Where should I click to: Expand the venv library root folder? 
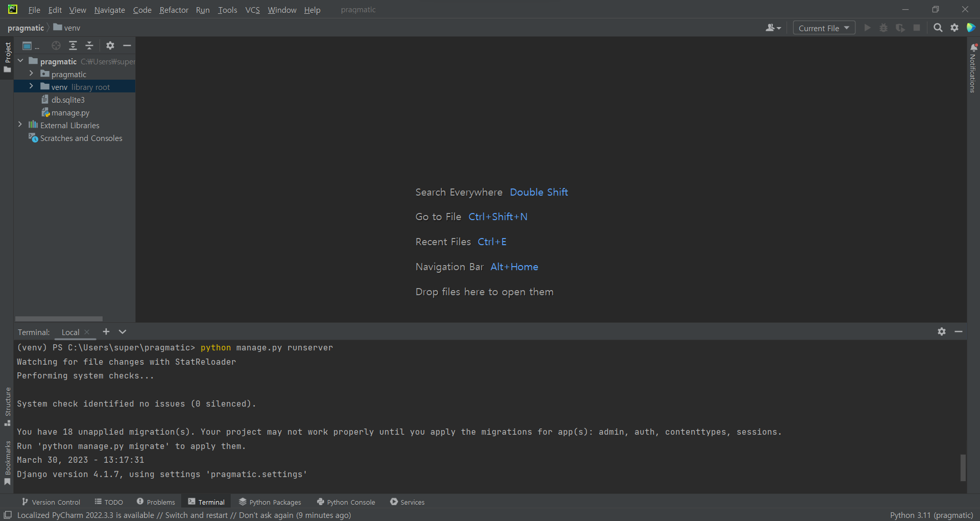[x=31, y=86]
